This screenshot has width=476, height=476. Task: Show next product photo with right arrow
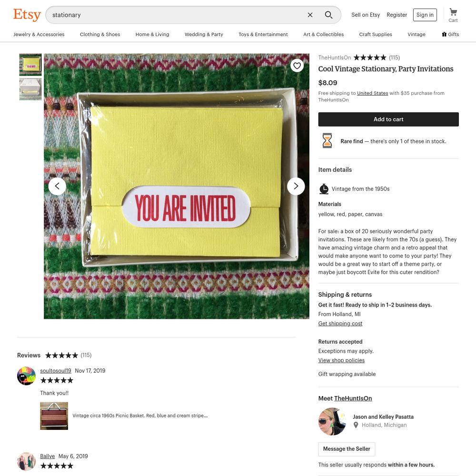click(296, 186)
